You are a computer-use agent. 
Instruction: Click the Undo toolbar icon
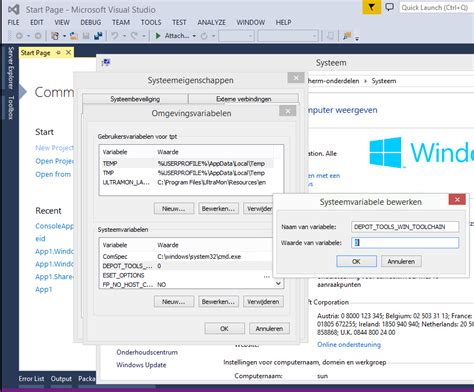point(115,36)
